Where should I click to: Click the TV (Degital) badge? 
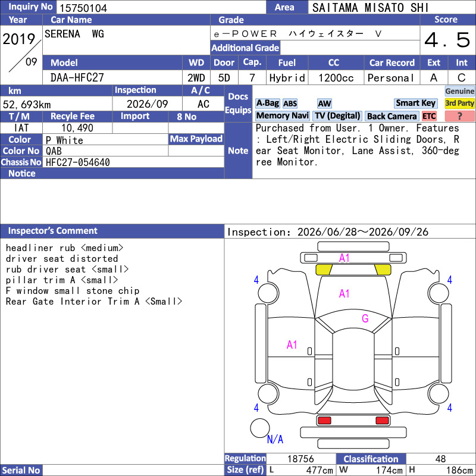click(x=337, y=116)
